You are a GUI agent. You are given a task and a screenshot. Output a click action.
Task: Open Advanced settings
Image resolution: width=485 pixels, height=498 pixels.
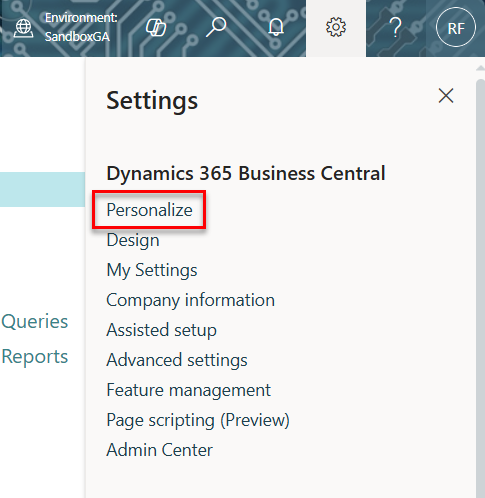point(177,360)
